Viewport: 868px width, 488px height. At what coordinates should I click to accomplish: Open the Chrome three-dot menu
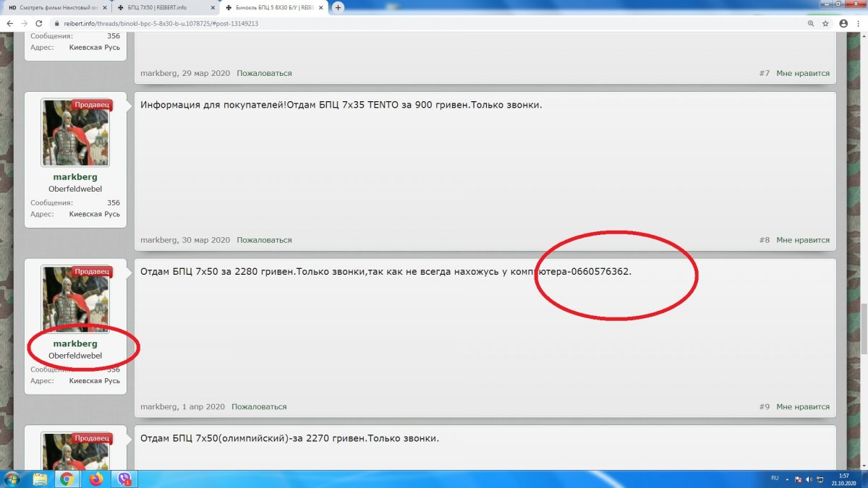click(x=859, y=23)
